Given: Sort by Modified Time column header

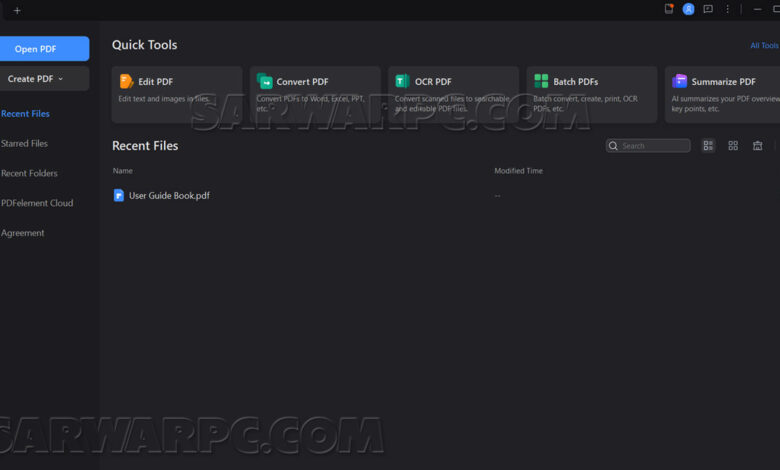Looking at the screenshot, I should coord(518,171).
